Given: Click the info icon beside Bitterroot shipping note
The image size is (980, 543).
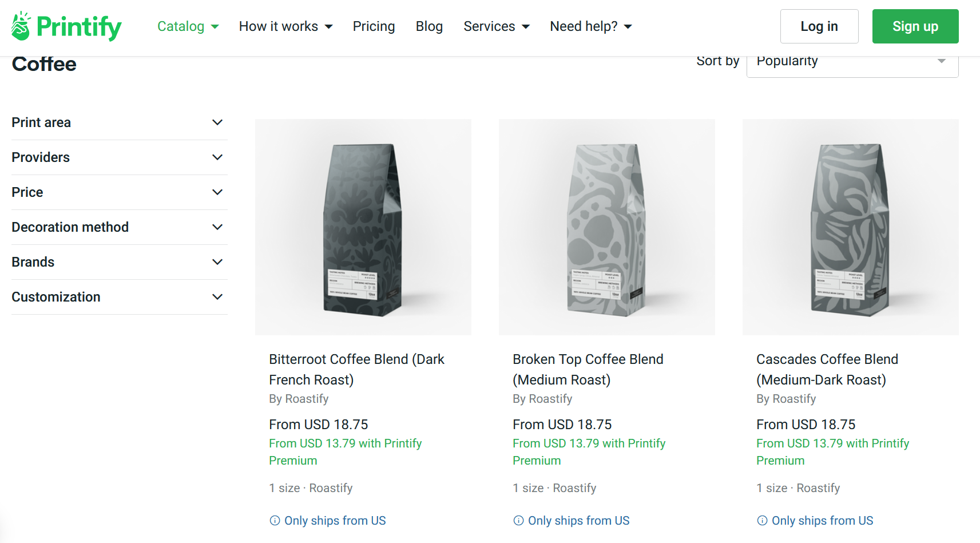Looking at the screenshot, I should tap(274, 521).
